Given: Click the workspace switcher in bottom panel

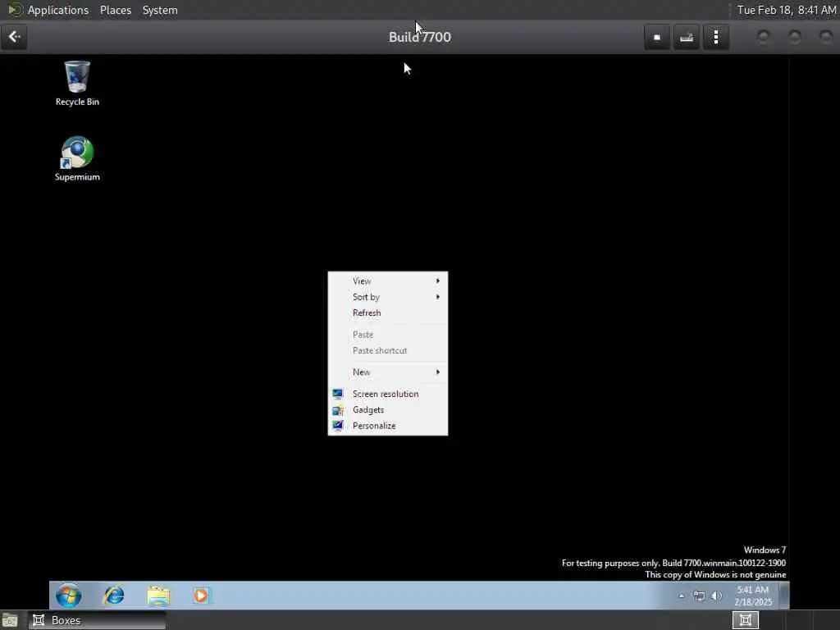Looking at the screenshot, I should pyautogui.click(x=745, y=620).
